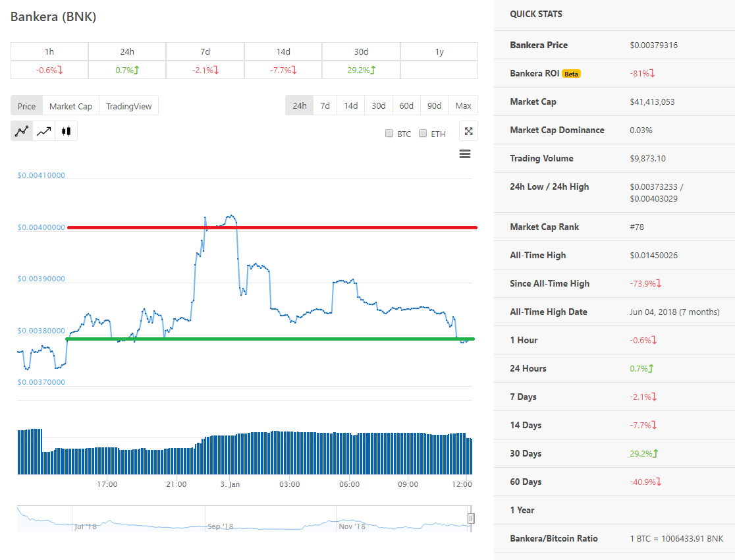This screenshot has height=560, width=735.
Task: Click the Sep '18 navigator label
Action: coord(221,526)
